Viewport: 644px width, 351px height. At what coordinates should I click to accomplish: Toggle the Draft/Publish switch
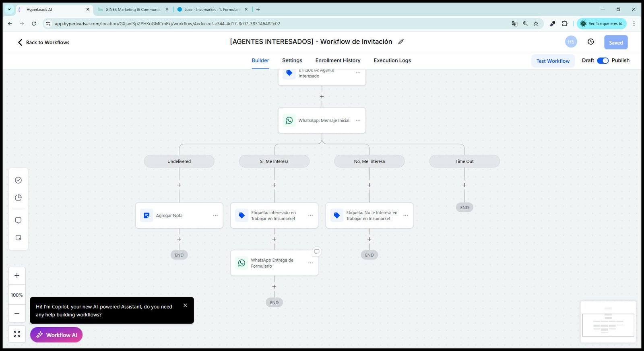tap(603, 60)
